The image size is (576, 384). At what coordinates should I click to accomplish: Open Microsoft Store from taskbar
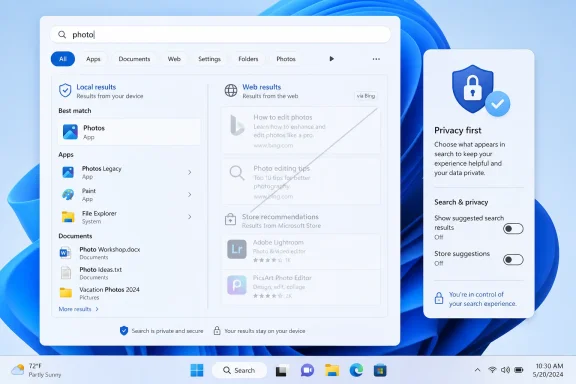[380, 370]
